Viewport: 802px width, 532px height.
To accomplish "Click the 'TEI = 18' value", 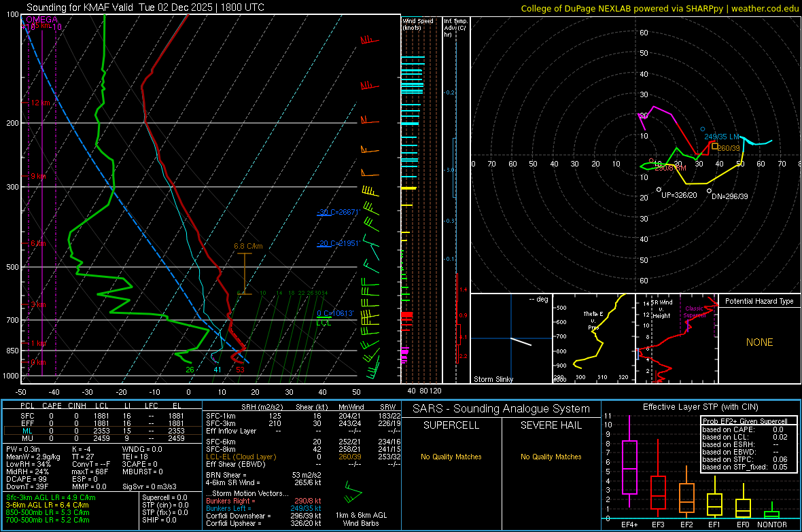I will 137,457.
